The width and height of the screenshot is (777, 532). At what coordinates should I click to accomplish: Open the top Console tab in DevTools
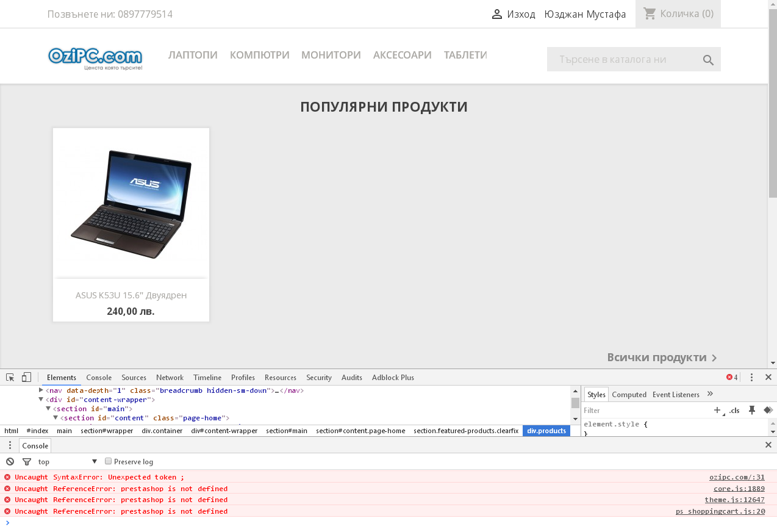coord(99,378)
